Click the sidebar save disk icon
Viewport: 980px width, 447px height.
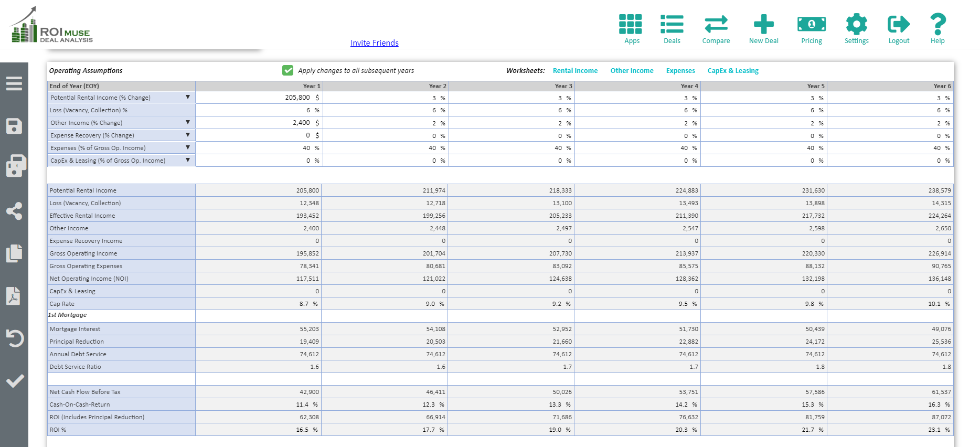click(14, 126)
